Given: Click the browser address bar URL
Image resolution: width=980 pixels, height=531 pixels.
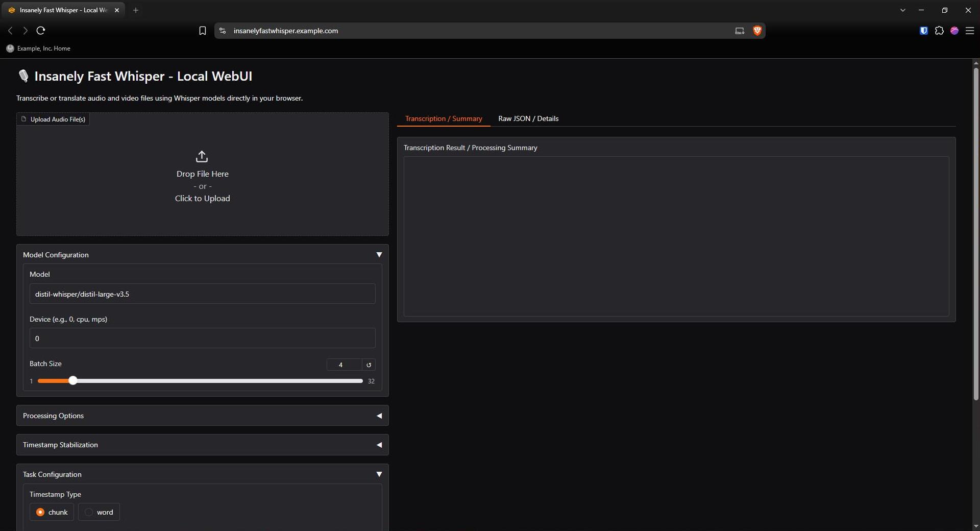Looking at the screenshot, I should (x=286, y=31).
